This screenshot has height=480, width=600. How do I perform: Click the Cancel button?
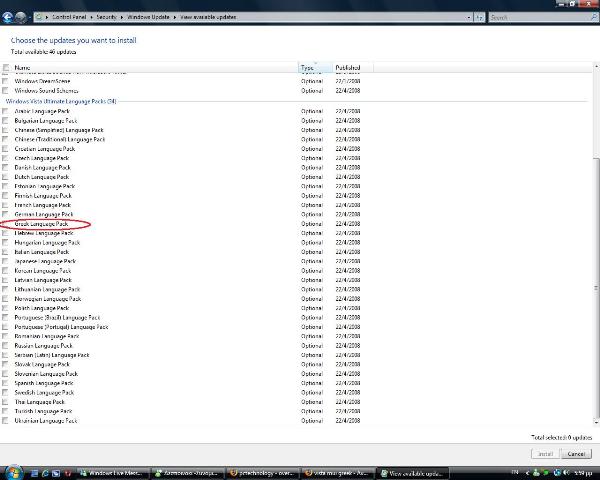[576, 454]
